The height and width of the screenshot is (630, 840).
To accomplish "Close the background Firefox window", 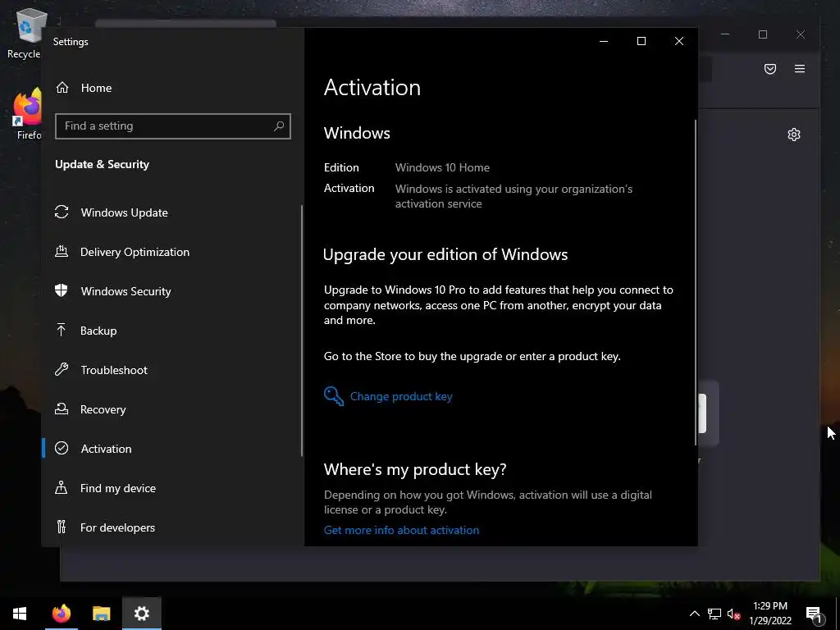I will pos(801,34).
